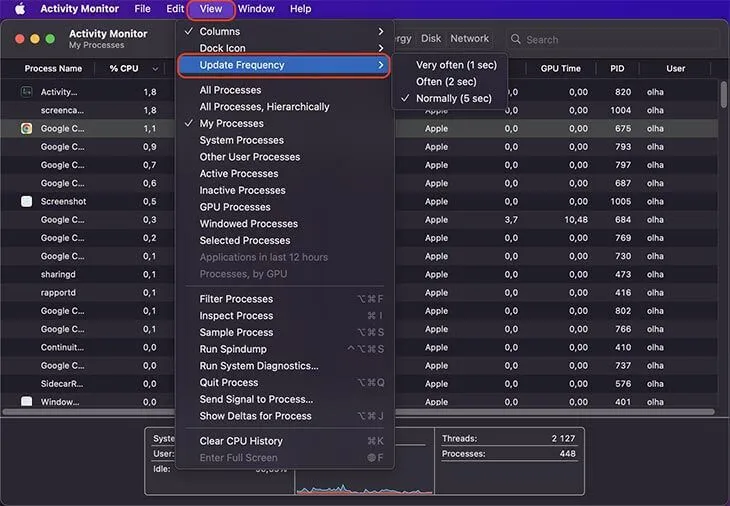Screen dimensions: 730x506
Task: Click inside the Search field
Action: [612, 40]
